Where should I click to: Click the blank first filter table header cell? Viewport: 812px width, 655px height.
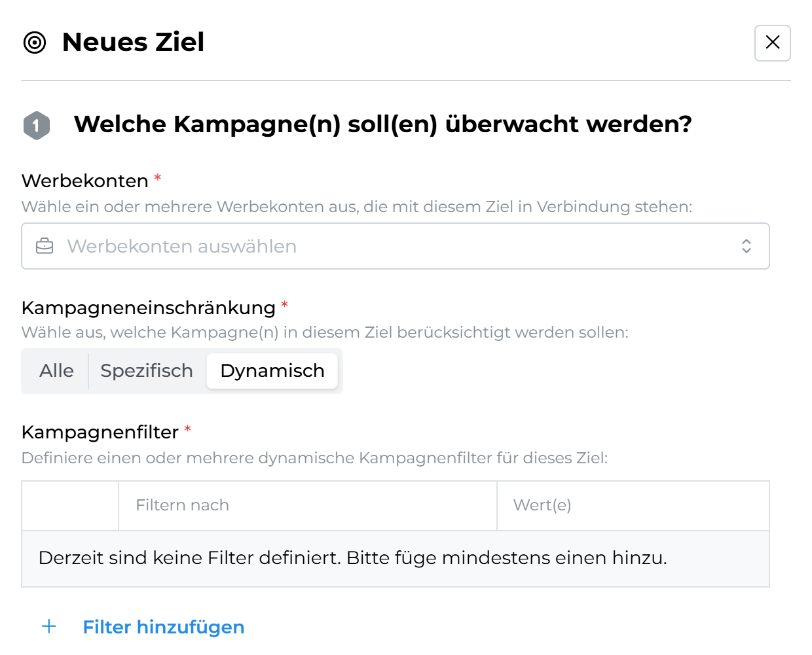70,505
